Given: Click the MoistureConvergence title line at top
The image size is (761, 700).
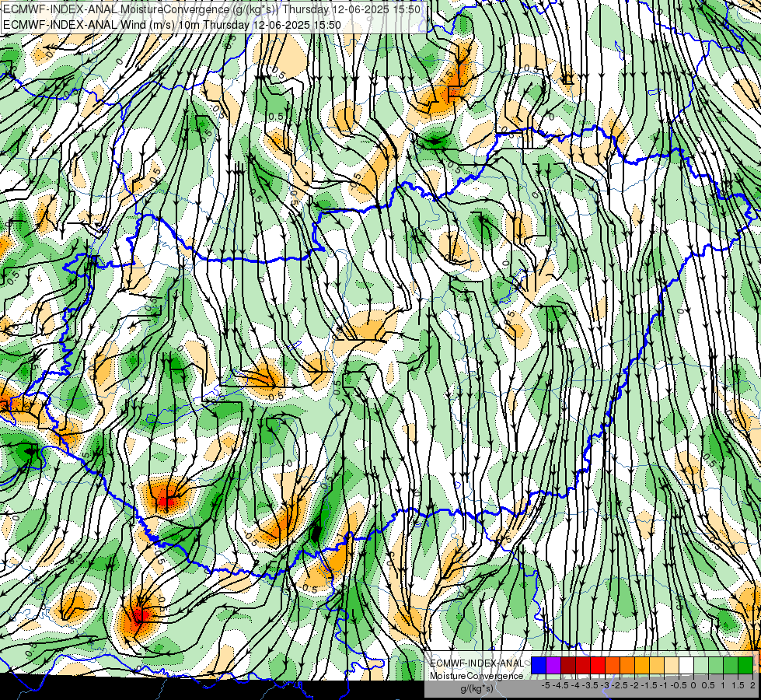Looking at the screenshot, I should tap(211, 9).
